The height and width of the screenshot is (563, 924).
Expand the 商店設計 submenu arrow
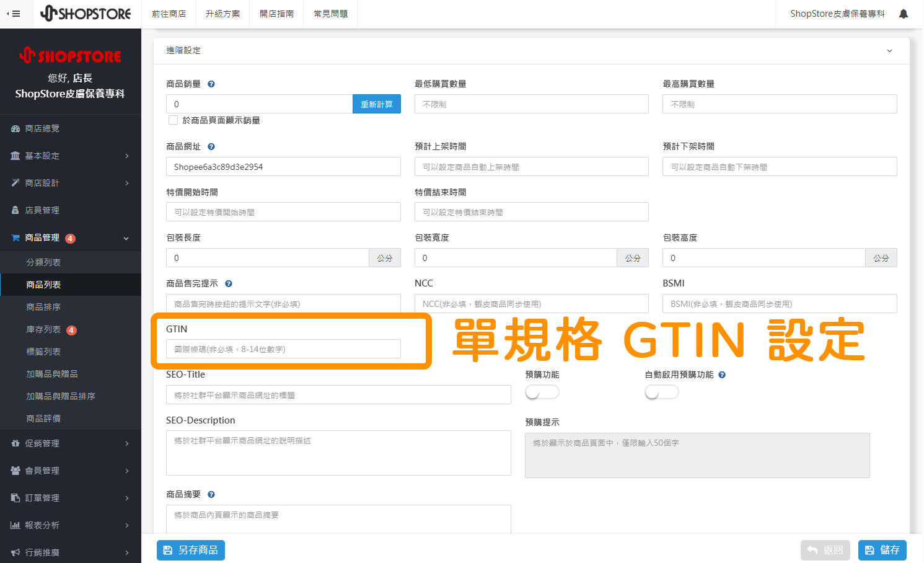point(127,184)
